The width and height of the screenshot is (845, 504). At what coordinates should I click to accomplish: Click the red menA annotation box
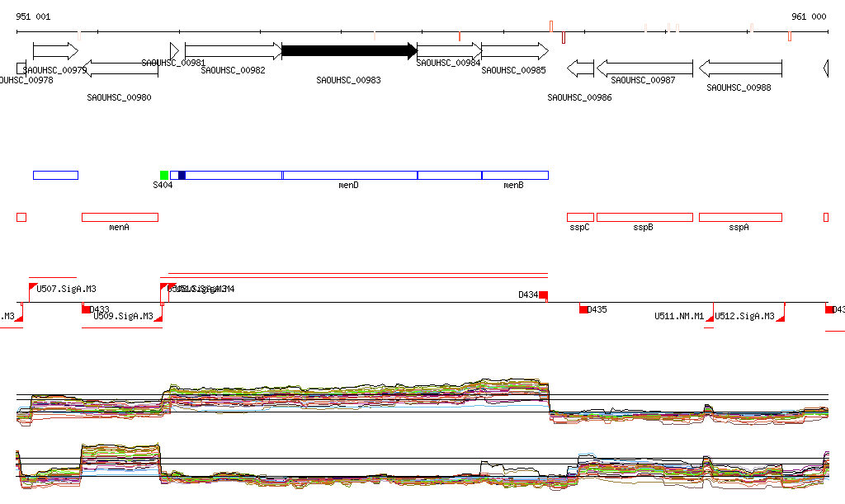click(x=120, y=218)
